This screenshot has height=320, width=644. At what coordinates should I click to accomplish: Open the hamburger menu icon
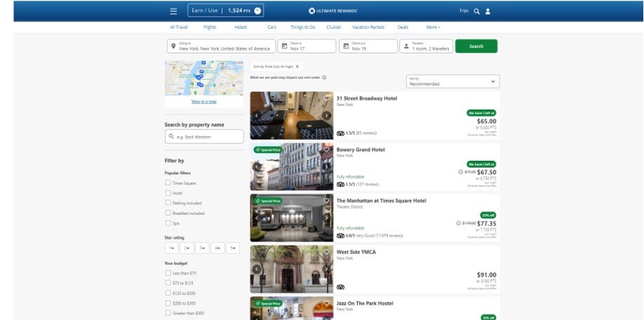[173, 11]
